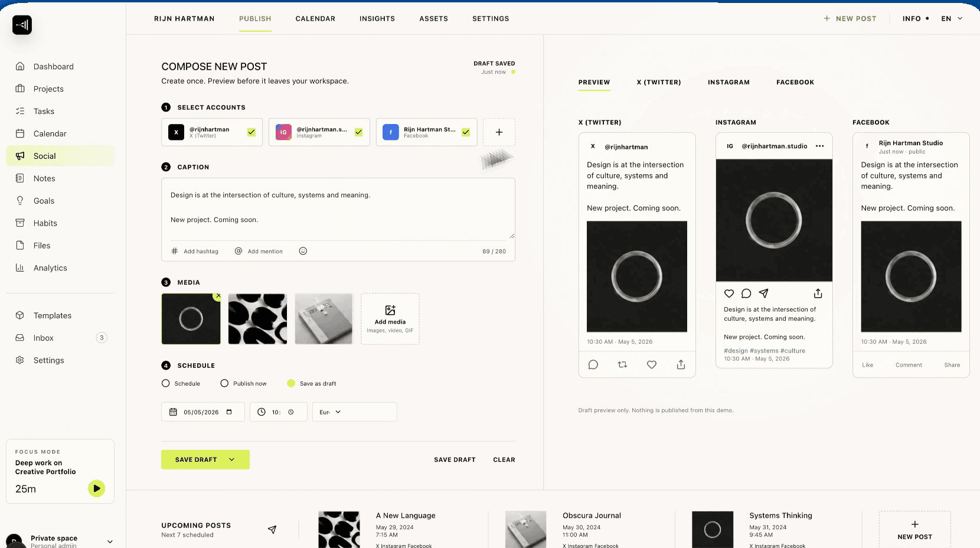Open the Assets tab
The image size is (980, 548).
434,19
